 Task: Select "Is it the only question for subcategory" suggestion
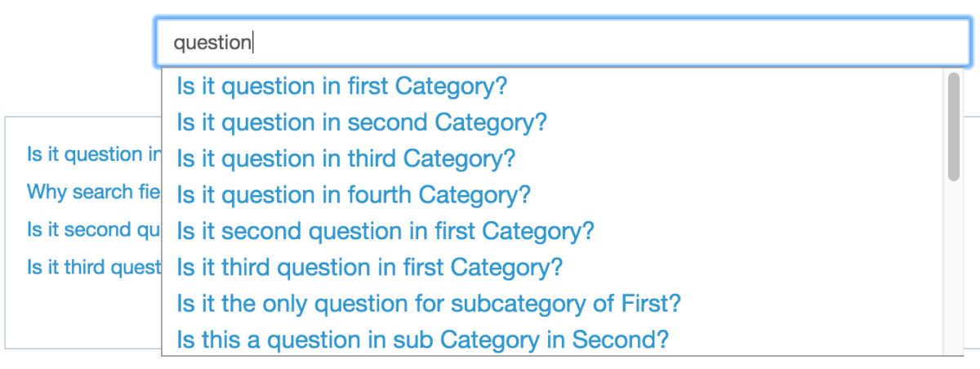click(x=429, y=304)
